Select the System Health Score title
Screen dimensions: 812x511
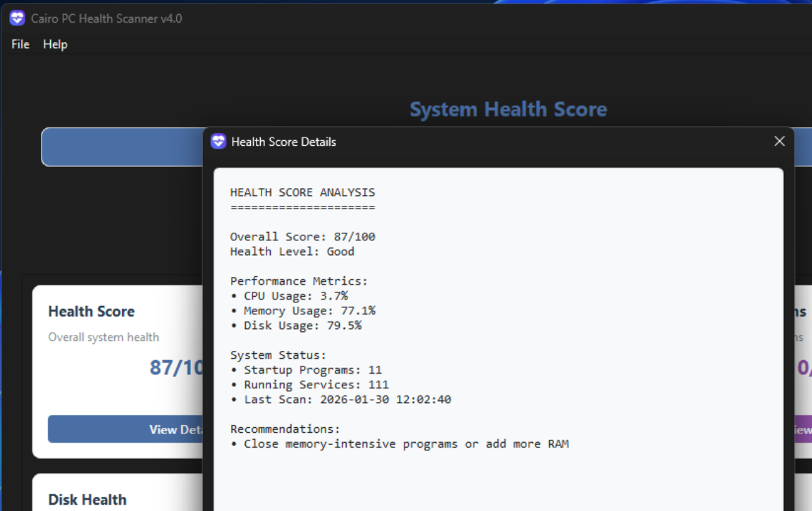coord(508,109)
